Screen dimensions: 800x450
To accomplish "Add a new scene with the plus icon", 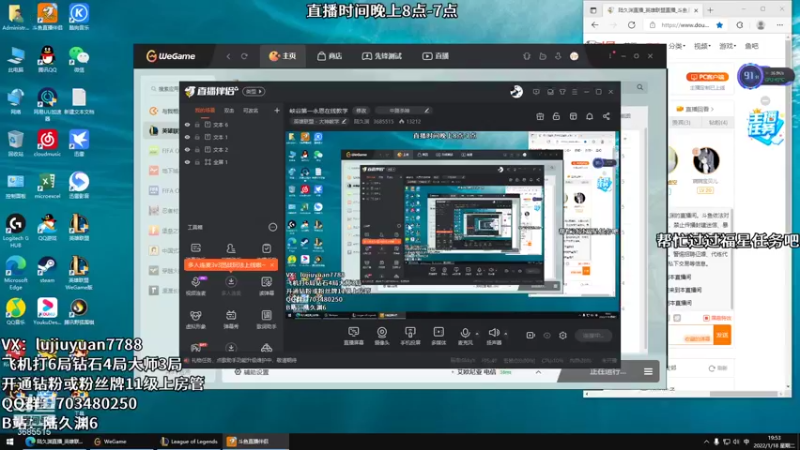I will click(x=277, y=110).
